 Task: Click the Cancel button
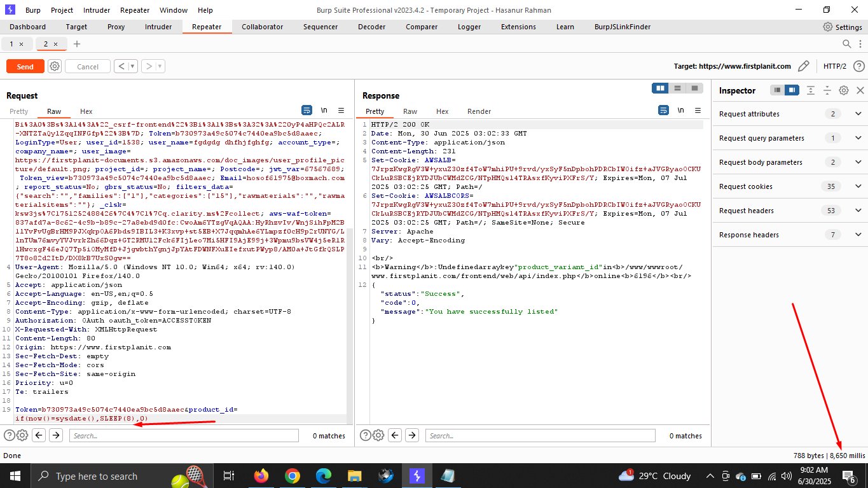[87, 67]
